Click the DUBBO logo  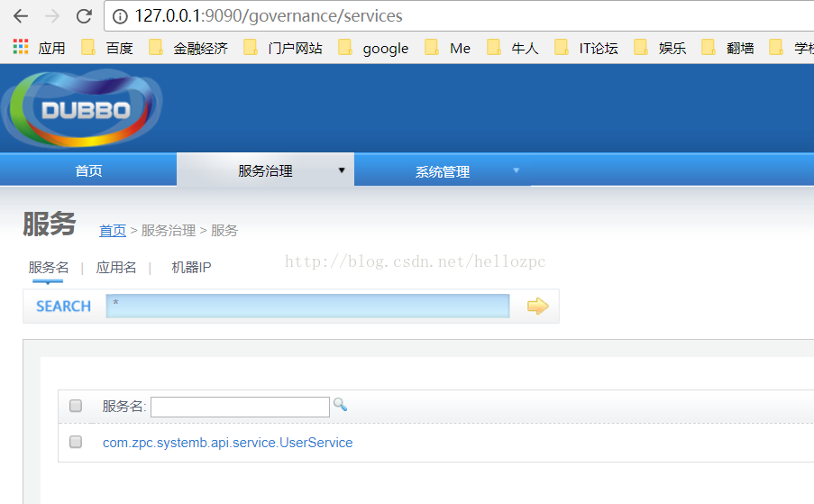tap(82, 108)
